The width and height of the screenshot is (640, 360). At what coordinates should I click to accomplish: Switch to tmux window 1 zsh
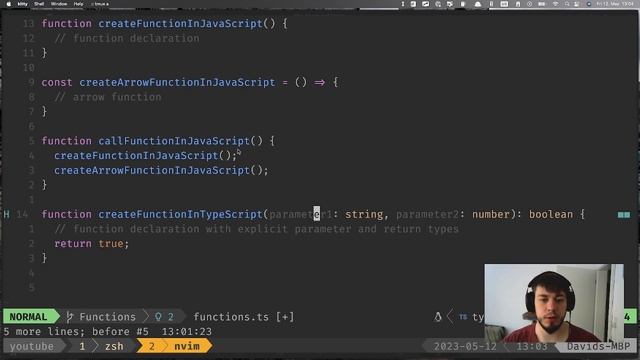pyautogui.click(x=101, y=346)
